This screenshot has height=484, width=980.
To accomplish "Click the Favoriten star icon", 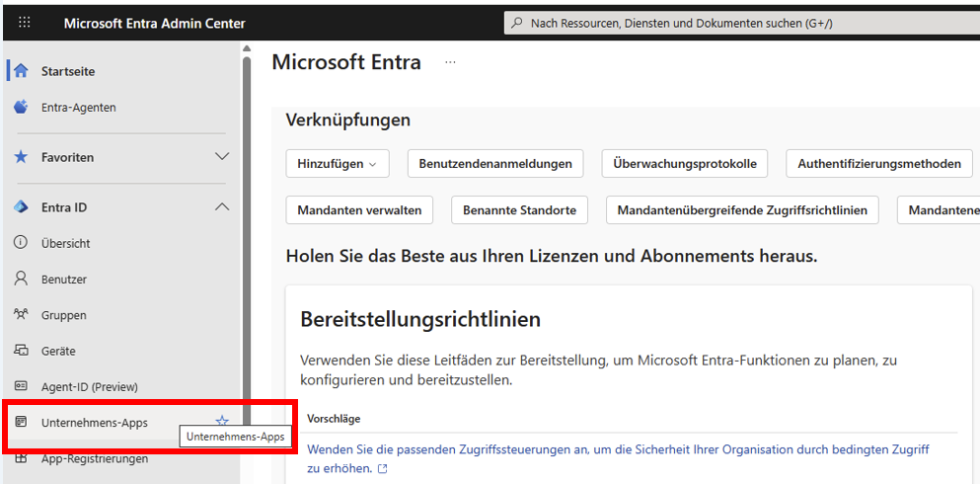I will [21, 157].
